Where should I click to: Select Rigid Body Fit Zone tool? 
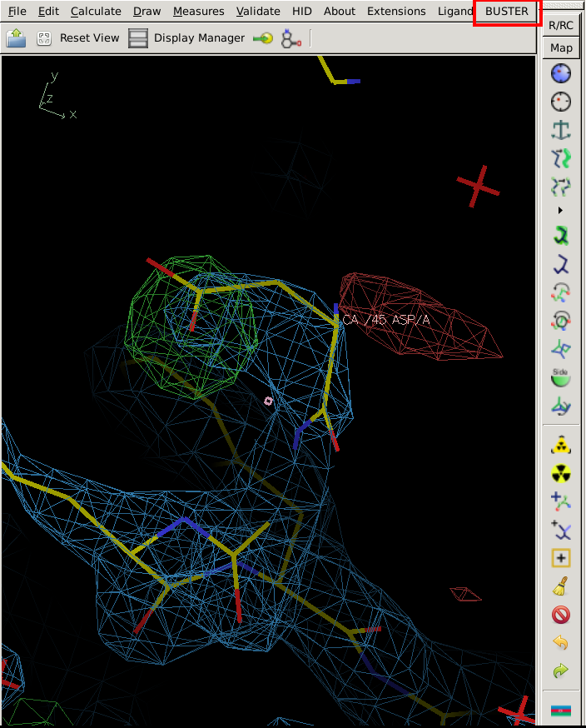coord(561,158)
